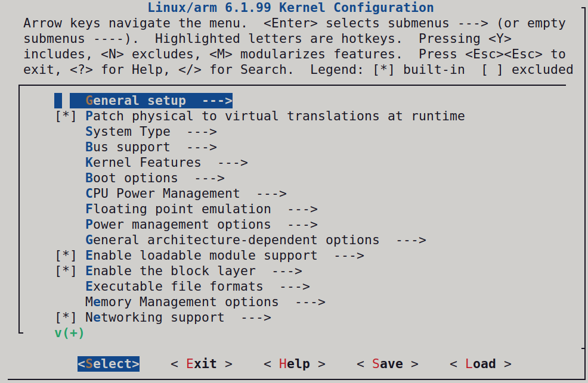The image size is (588, 383).
Task: Click the v(+) scroll-down indicator
Action: pyautogui.click(x=70, y=333)
